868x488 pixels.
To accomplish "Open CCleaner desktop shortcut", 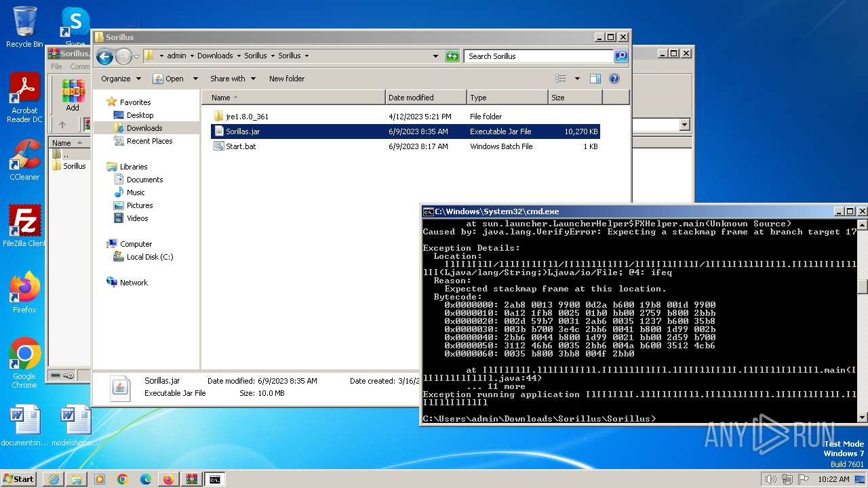I will pyautogui.click(x=24, y=160).
